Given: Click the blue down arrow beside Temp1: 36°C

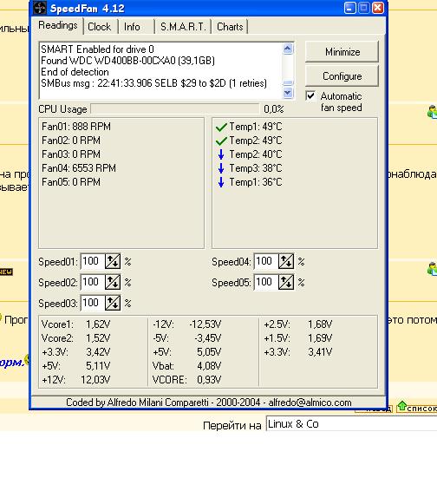Looking at the screenshot, I should tap(221, 182).
